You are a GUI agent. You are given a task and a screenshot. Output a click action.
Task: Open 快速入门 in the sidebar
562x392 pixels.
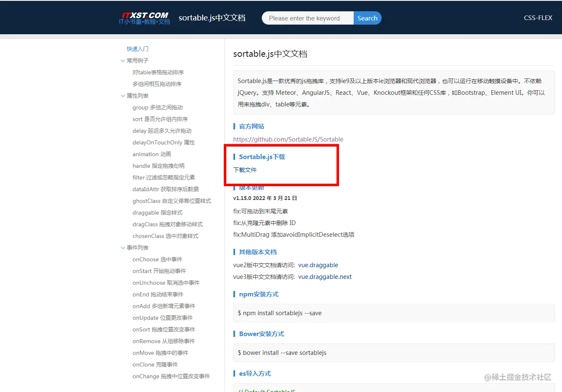(x=137, y=49)
